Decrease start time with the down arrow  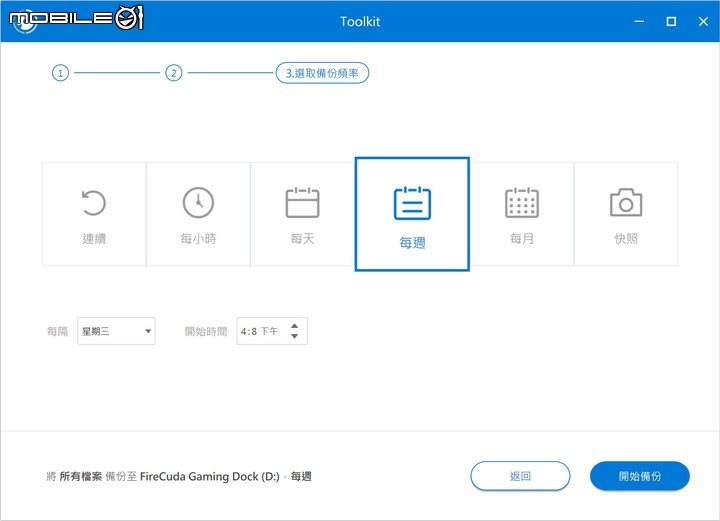(294, 336)
